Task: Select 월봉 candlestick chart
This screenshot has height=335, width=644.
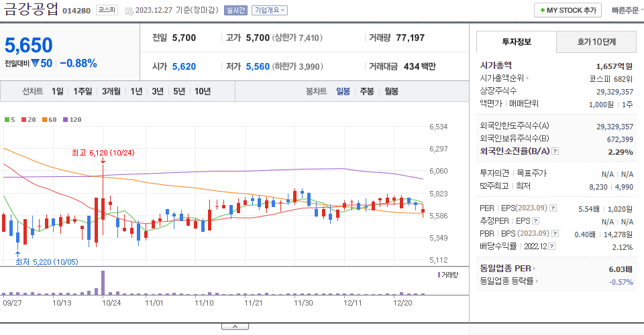Action: tap(391, 91)
